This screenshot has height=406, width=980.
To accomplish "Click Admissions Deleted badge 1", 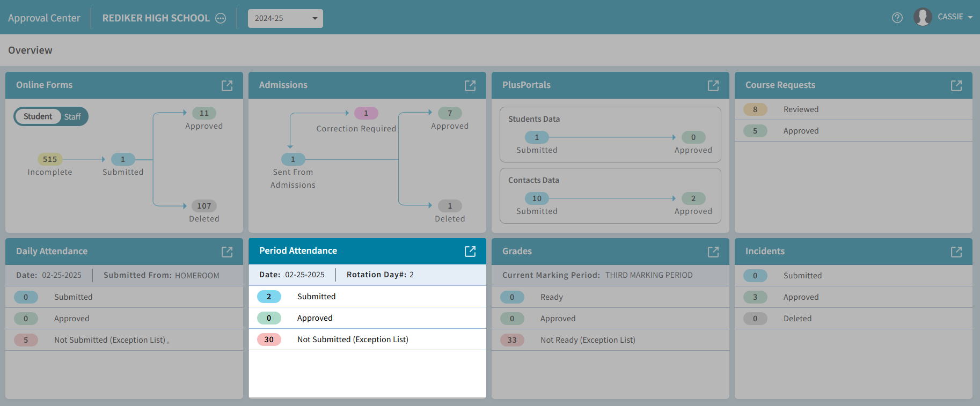I will pyautogui.click(x=450, y=206).
